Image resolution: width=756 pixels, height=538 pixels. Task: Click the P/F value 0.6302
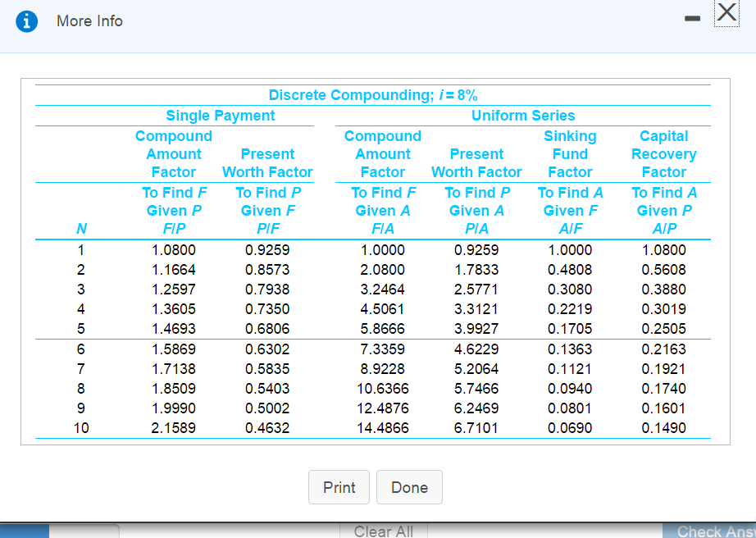pyautogui.click(x=267, y=349)
